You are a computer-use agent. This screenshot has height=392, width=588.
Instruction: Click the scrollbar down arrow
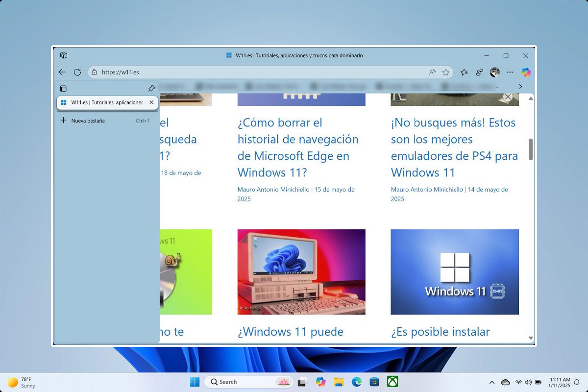pyautogui.click(x=531, y=338)
